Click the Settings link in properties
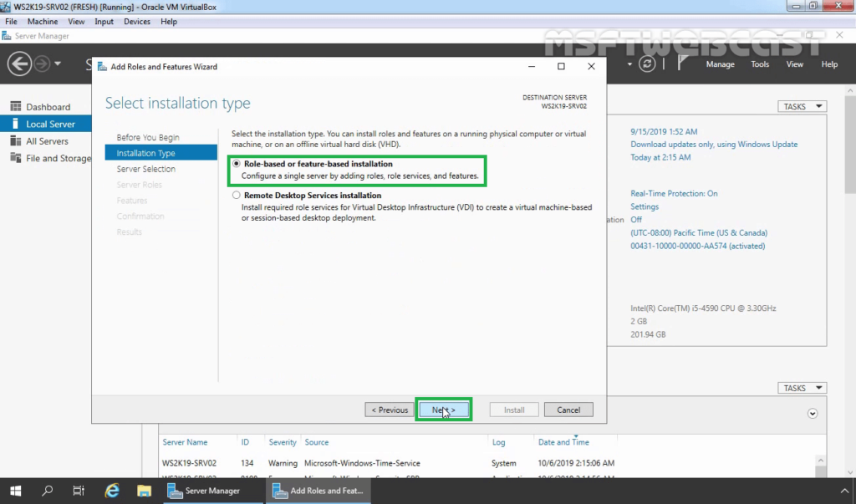Viewport: 856px width, 504px height. [645, 206]
